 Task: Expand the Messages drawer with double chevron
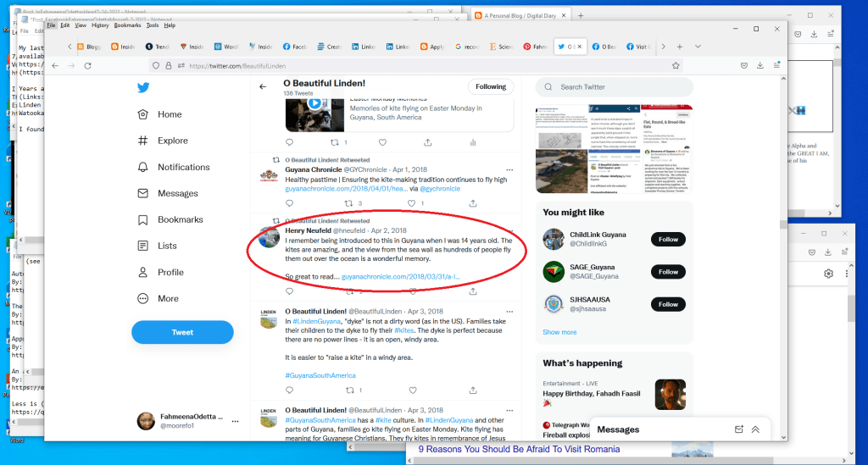pyautogui.click(x=755, y=429)
